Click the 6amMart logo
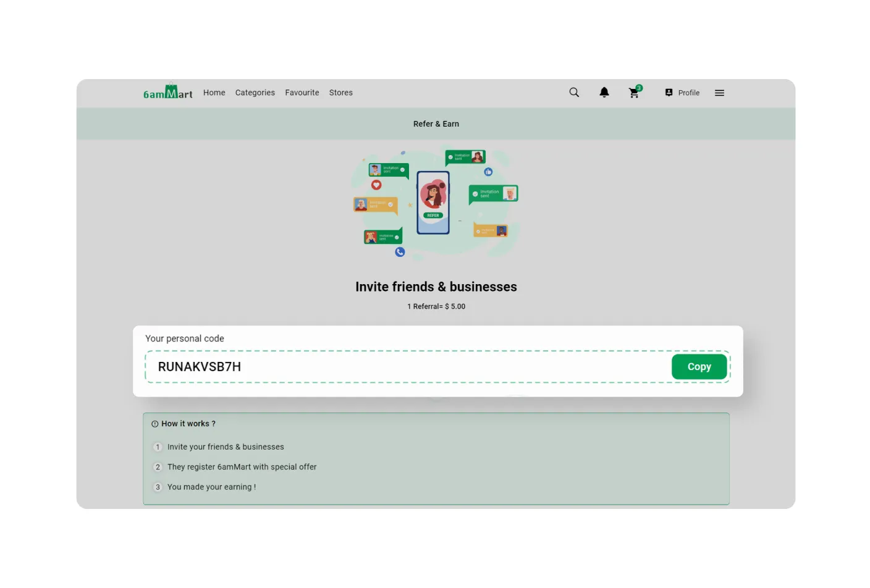 167,93
